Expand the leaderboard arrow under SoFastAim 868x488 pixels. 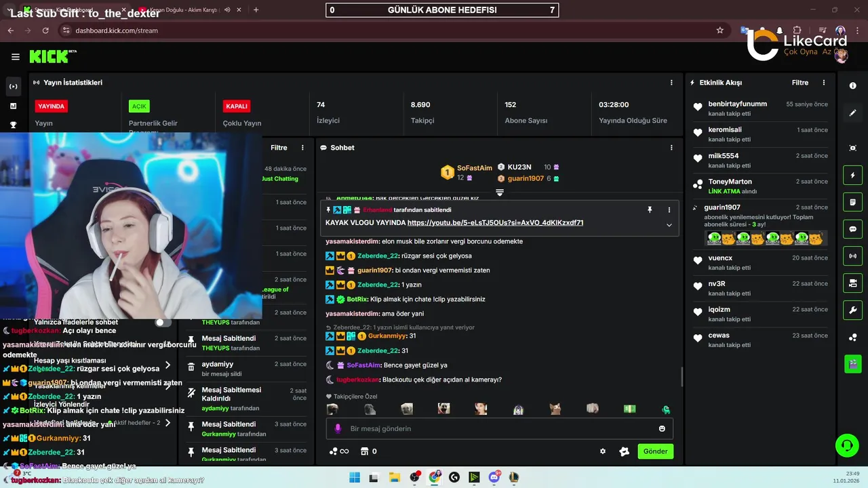(x=500, y=193)
